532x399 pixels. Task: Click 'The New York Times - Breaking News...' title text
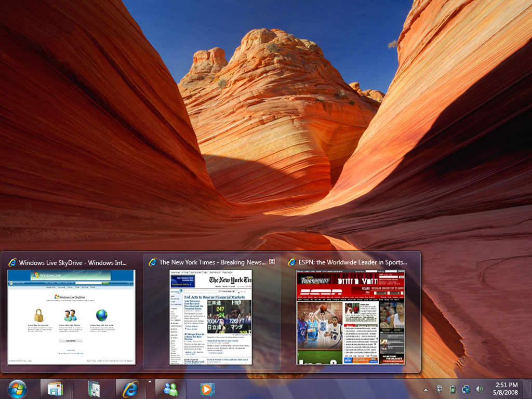pyautogui.click(x=212, y=262)
